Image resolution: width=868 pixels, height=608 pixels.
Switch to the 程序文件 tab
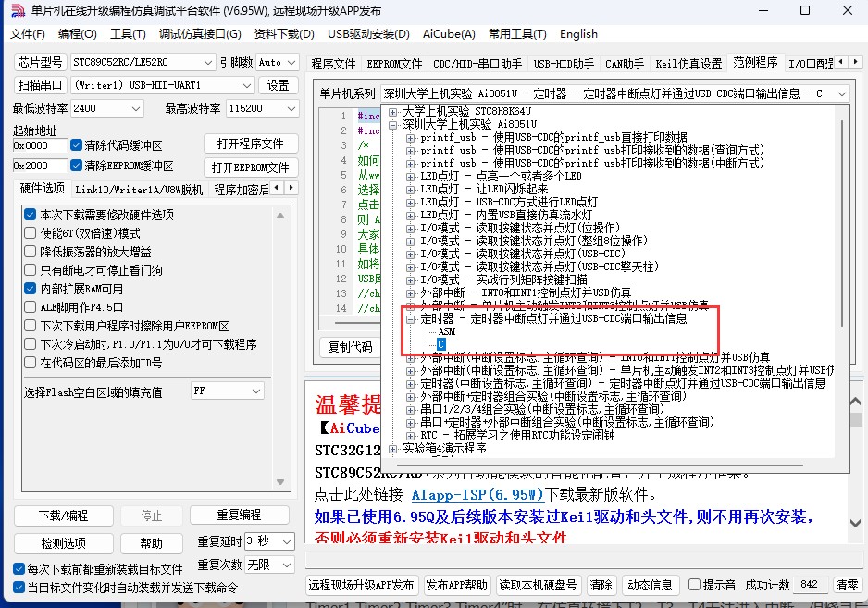pos(333,64)
